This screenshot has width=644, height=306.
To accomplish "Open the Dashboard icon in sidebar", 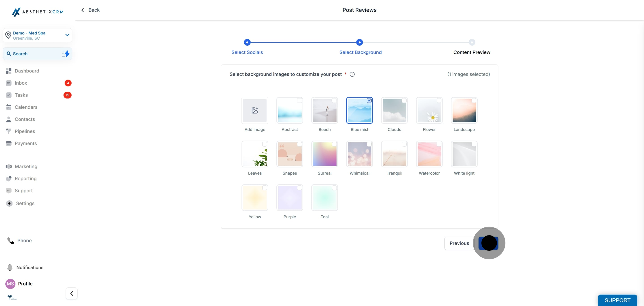I will tap(9, 71).
